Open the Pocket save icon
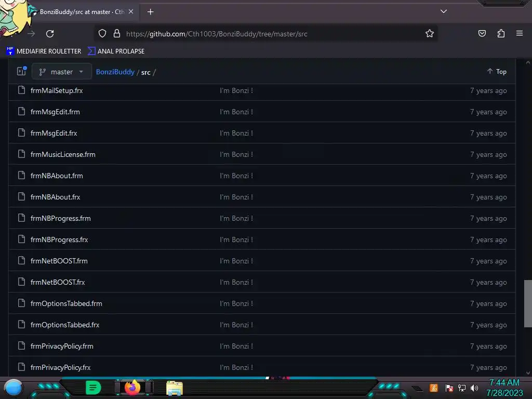Viewport: 532px width, 399px height. [x=482, y=33]
